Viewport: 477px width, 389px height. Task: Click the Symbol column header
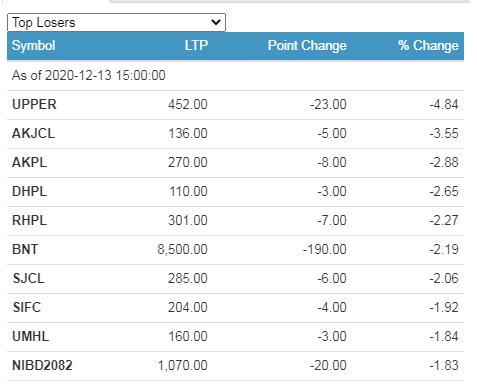pos(34,46)
